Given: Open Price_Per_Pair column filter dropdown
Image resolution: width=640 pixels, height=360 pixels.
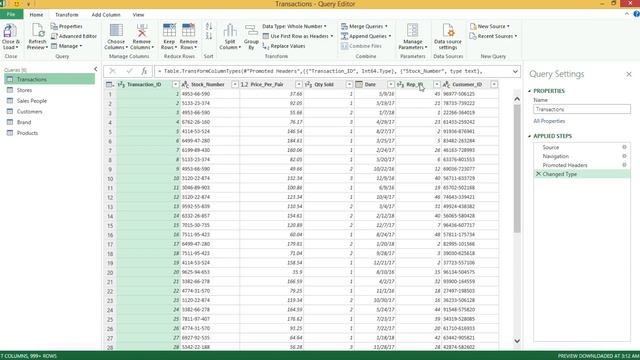Looking at the screenshot, I should (299, 84).
